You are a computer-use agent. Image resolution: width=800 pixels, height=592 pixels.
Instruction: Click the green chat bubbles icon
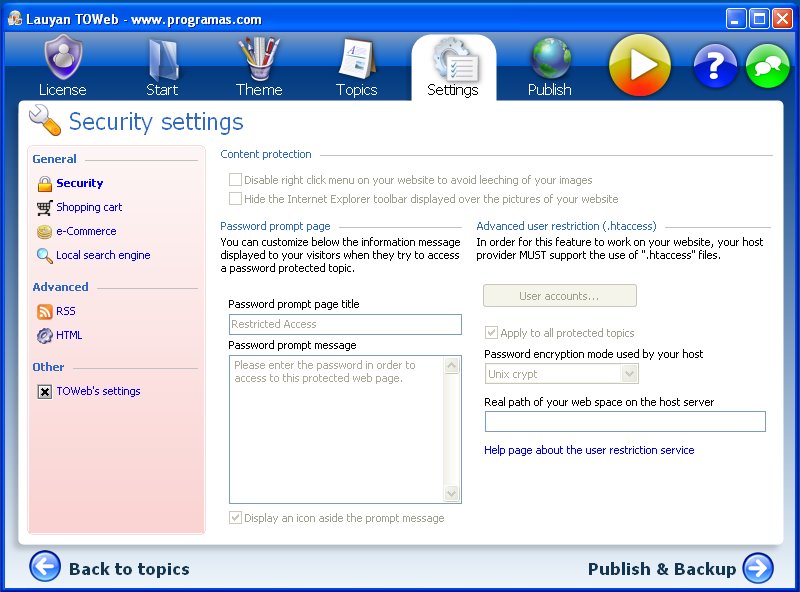767,66
